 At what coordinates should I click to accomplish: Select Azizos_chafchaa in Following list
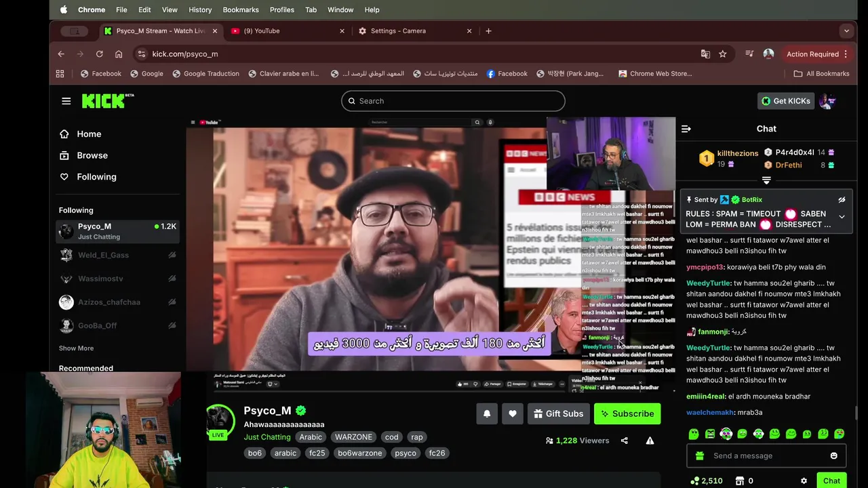point(118,302)
